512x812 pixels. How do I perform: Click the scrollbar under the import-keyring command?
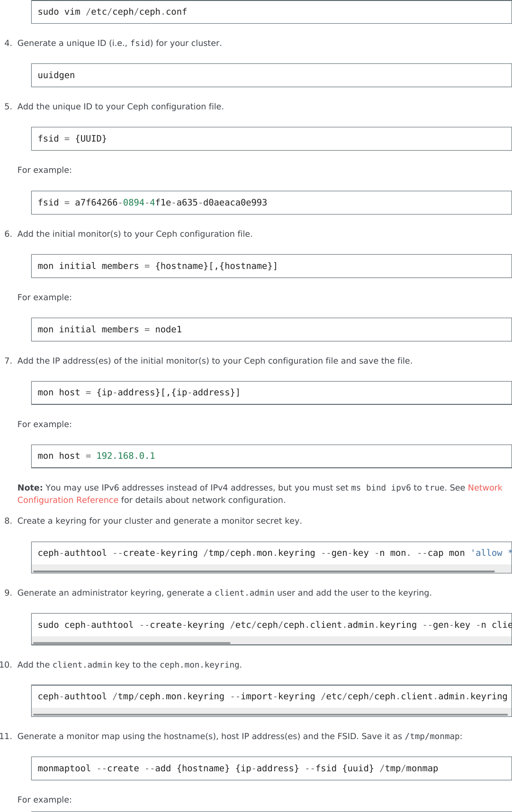pyautogui.click(x=270, y=714)
